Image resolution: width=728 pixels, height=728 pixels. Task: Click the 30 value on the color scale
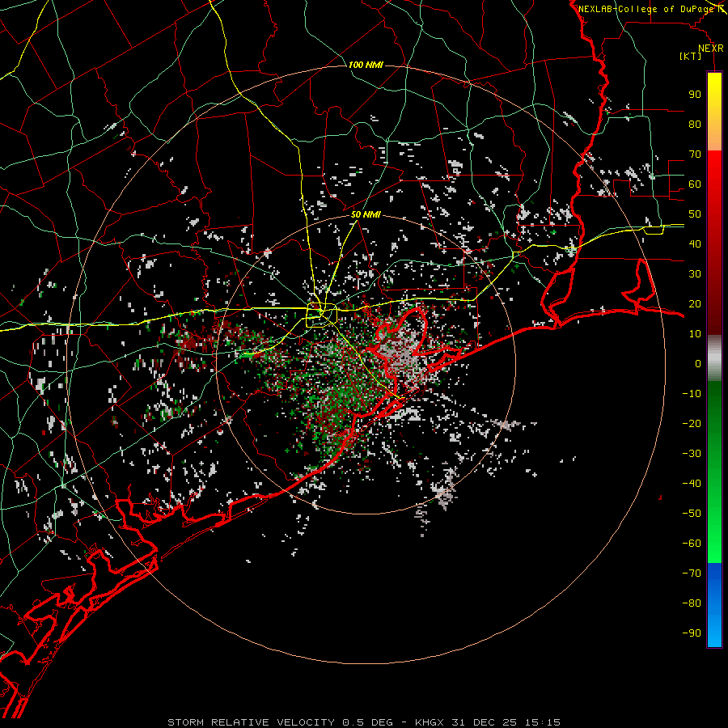[x=695, y=274]
